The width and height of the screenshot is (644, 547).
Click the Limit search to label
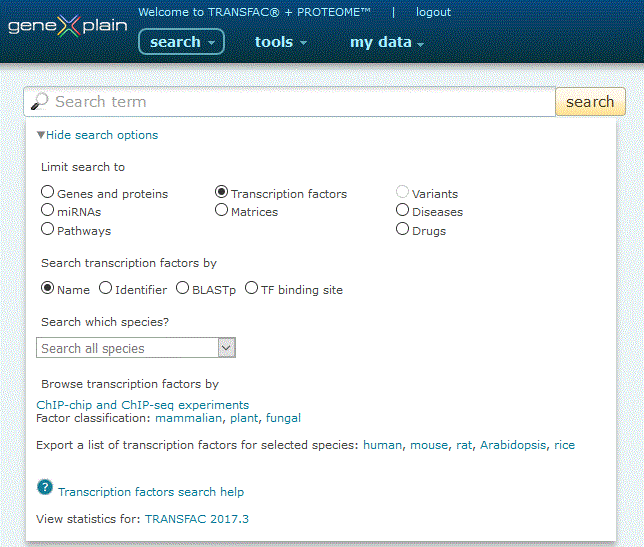coord(83,167)
